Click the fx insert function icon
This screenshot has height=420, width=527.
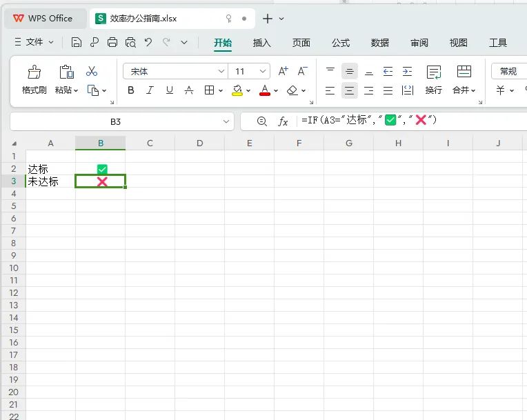click(x=283, y=121)
